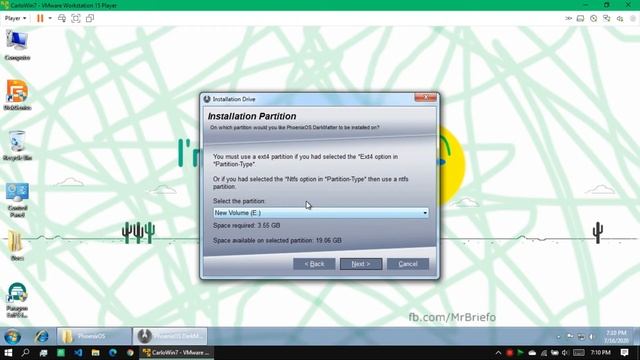The image size is (640, 360).
Task: Enter VMware full screen mode
Action: pyautogui.click(x=76, y=18)
